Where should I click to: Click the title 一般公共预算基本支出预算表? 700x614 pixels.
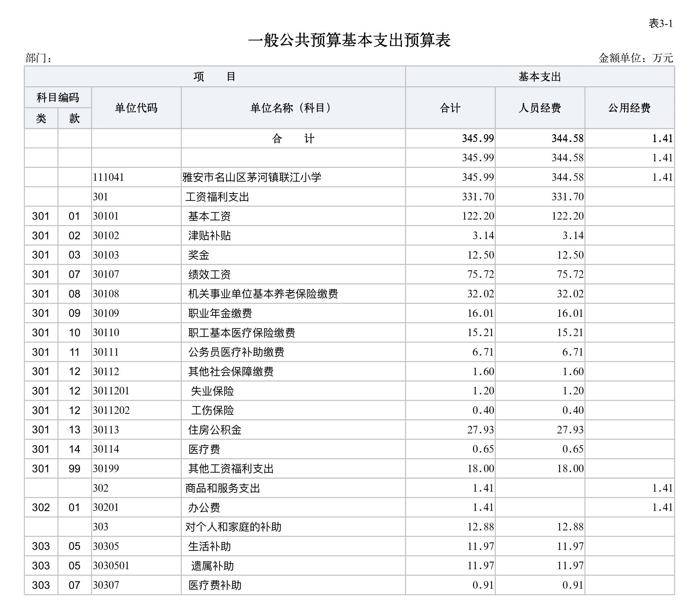click(x=349, y=41)
